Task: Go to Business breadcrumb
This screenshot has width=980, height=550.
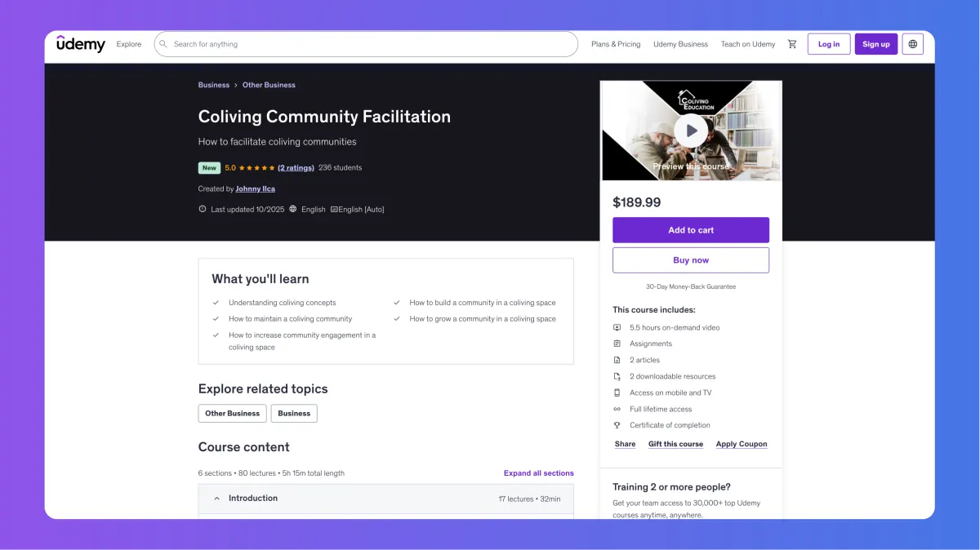Action: point(214,85)
